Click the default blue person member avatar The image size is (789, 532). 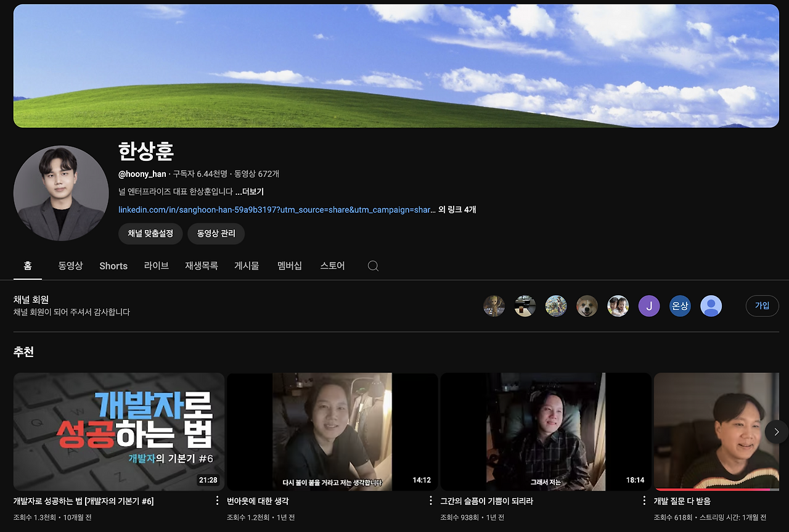[711, 306]
